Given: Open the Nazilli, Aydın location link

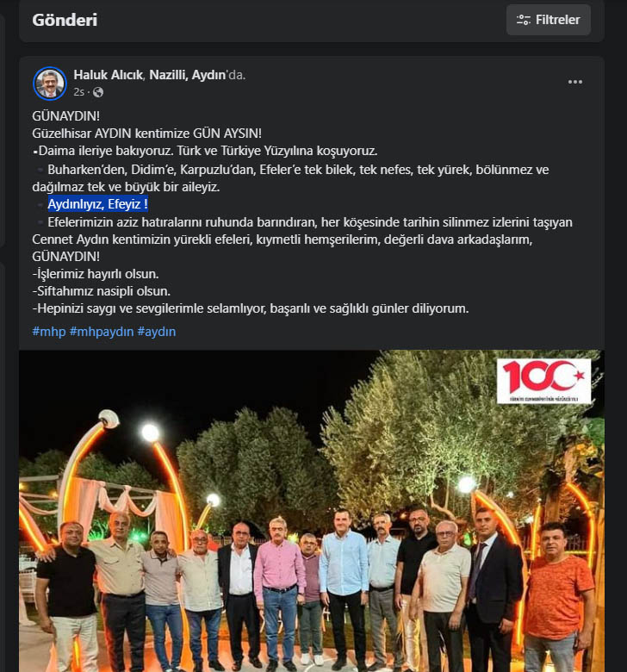Looking at the screenshot, I should tap(188, 75).
